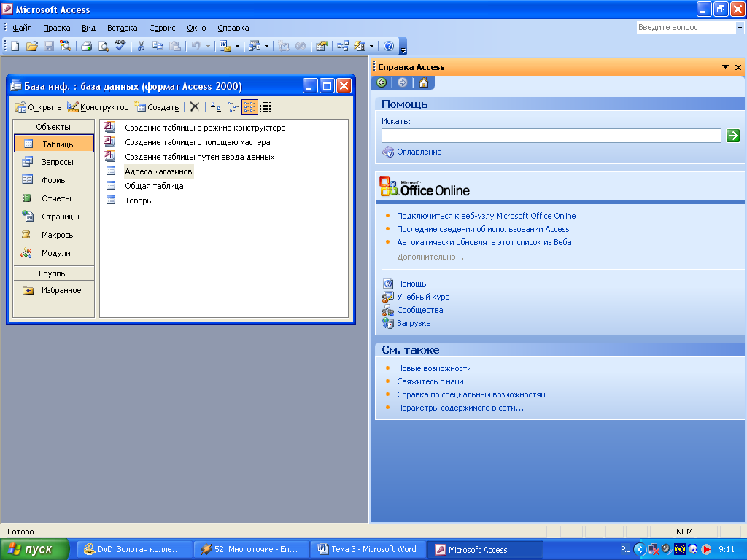Click the green search arrow button
The width and height of the screenshot is (747, 560).
point(732,136)
